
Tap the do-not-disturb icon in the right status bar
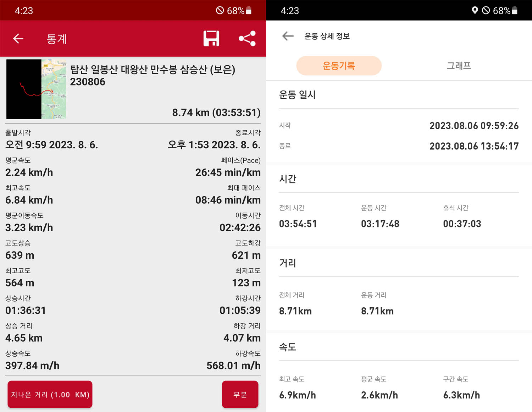(486, 10)
